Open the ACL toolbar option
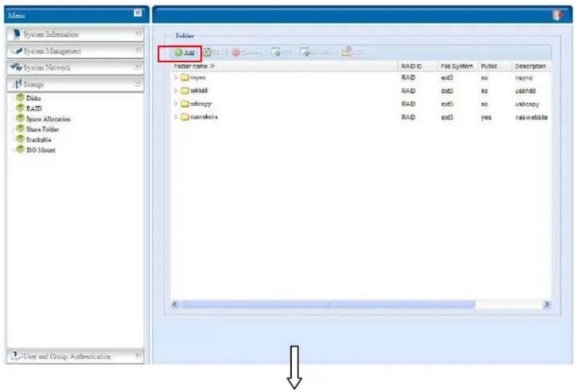The image size is (575, 392). coord(353,53)
